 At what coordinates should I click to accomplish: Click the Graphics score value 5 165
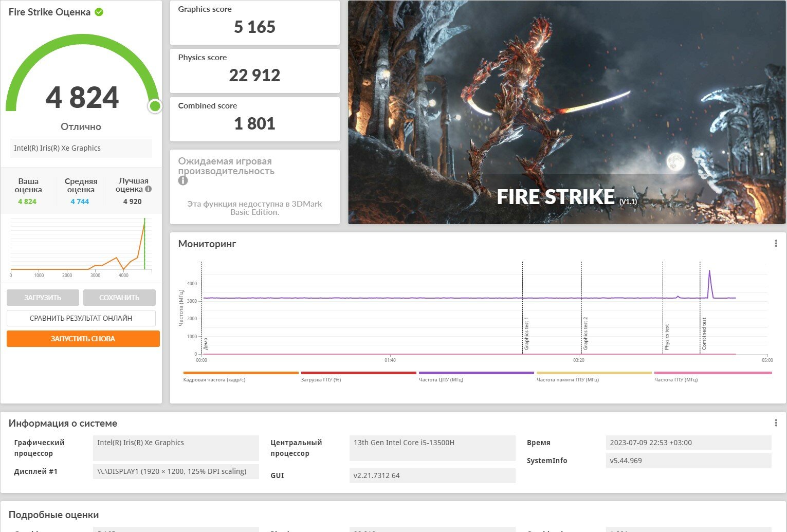(254, 27)
